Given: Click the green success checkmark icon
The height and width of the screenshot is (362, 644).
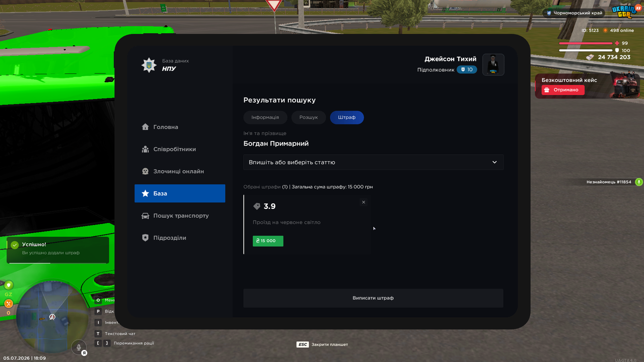Looking at the screenshot, I should click(x=15, y=245).
